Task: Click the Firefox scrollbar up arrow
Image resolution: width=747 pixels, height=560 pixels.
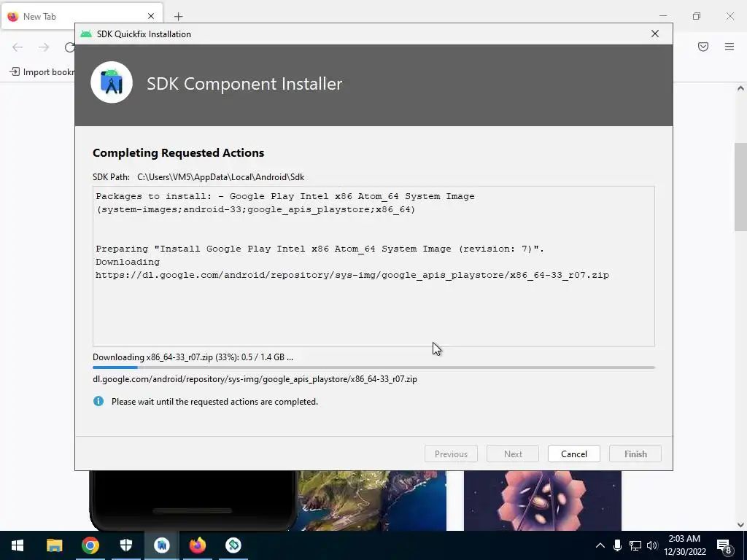Action: [x=740, y=88]
